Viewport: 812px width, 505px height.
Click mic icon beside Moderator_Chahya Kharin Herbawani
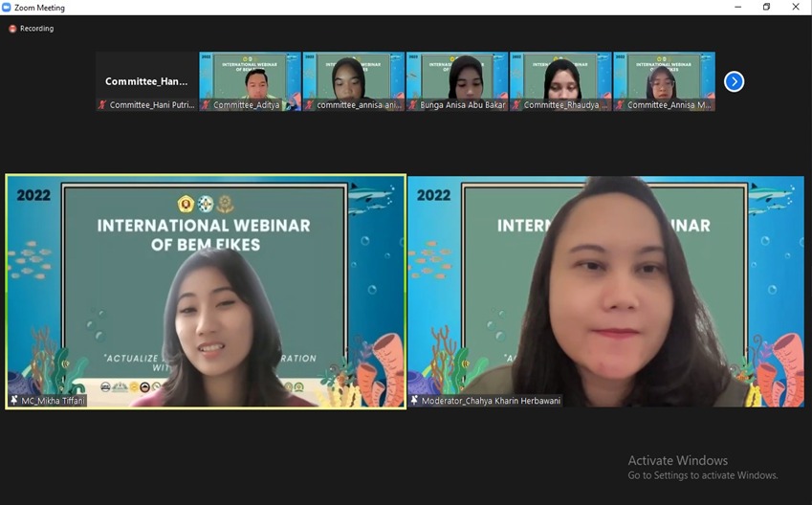(x=414, y=401)
